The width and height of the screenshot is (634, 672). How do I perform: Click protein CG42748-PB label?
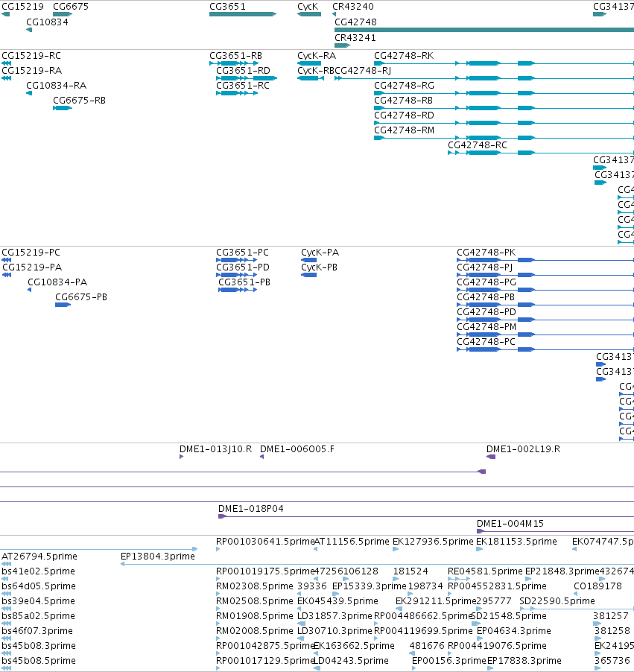click(x=486, y=297)
